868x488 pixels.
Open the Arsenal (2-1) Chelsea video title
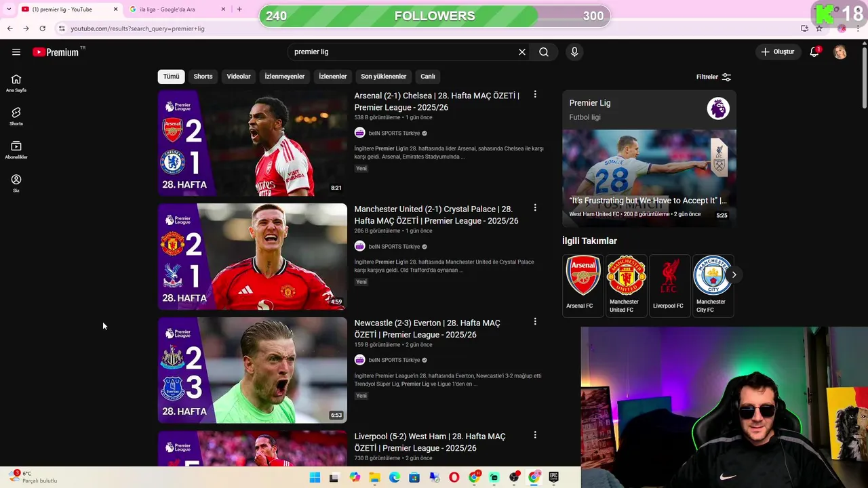(437, 102)
